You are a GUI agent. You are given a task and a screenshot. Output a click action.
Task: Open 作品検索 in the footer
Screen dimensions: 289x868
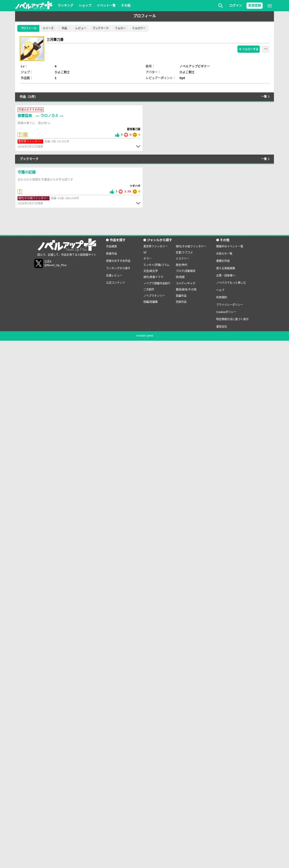(x=112, y=246)
